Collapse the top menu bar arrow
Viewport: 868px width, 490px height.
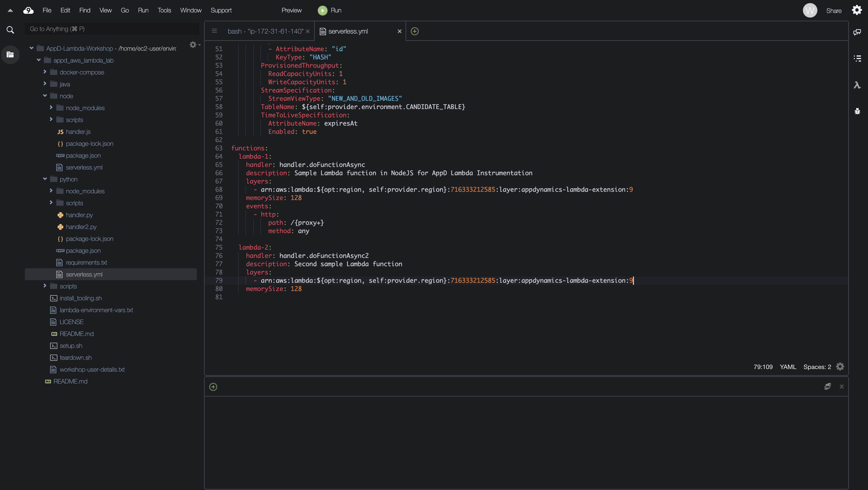(10, 10)
